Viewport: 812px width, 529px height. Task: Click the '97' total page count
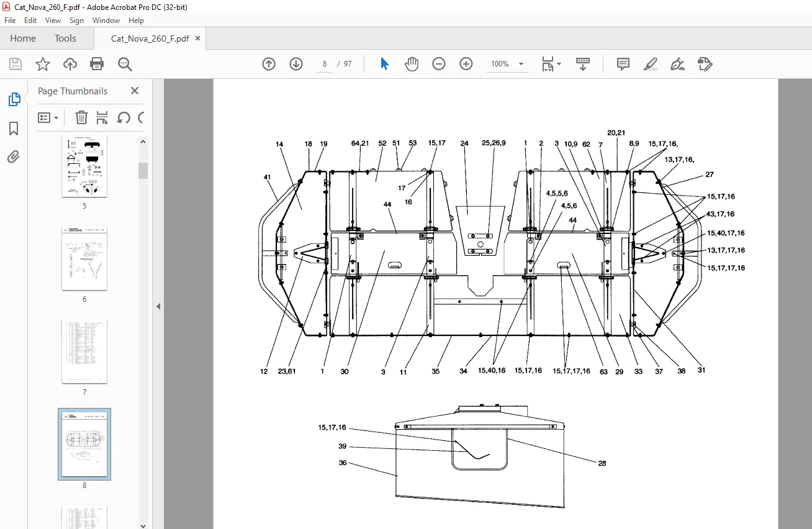tap(348, 64)
